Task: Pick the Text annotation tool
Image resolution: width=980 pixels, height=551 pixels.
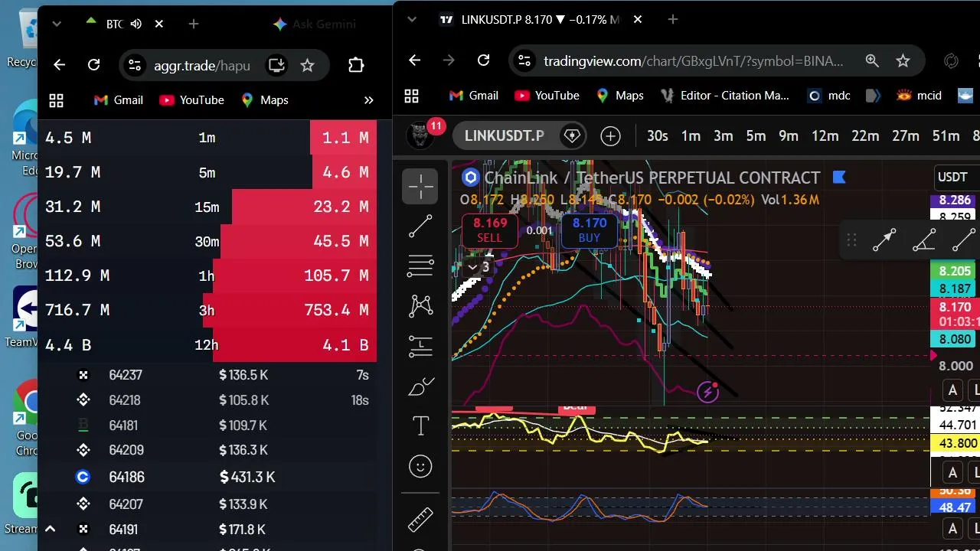Action: pos(420,426)
